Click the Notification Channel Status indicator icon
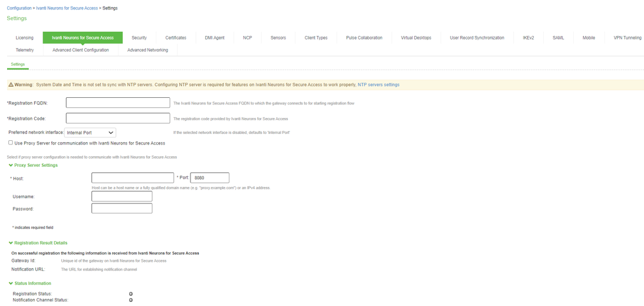The image size is (644, 306). (x=131, y=300)
